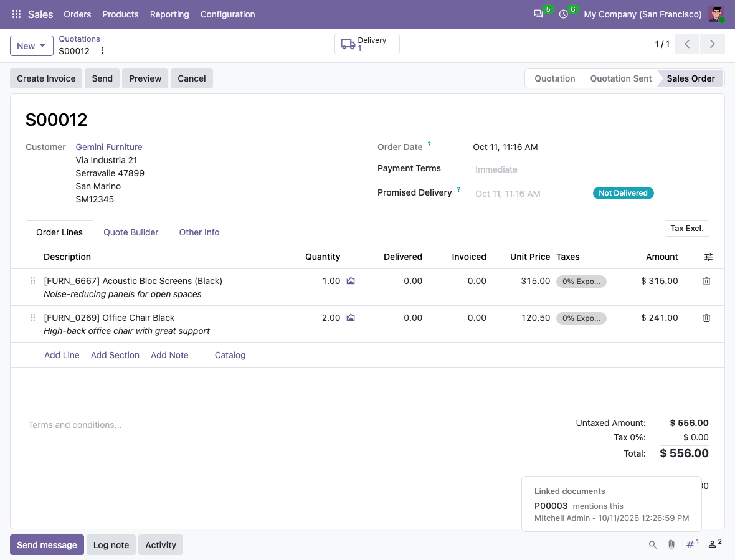The height and width of the screenshot is (560, 735).
Task: Click the 120.50 unit price cell
Action: click(x=535, y=318)
